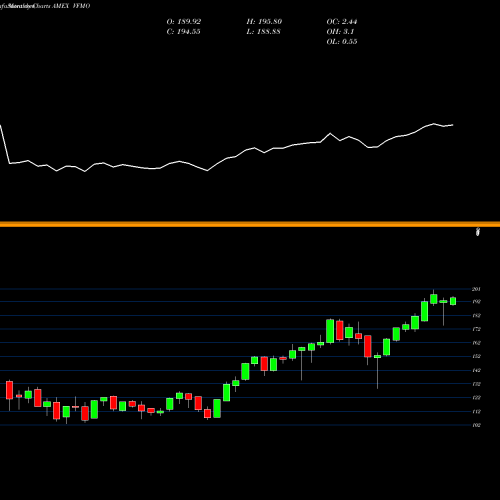Click the OH: 3.1 readout

(340, 32)
